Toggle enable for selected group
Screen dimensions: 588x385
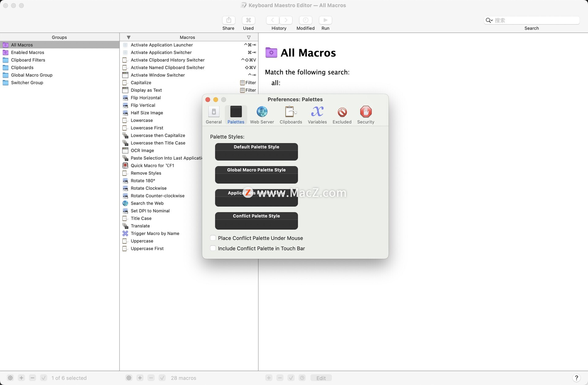tap(44, 378)
